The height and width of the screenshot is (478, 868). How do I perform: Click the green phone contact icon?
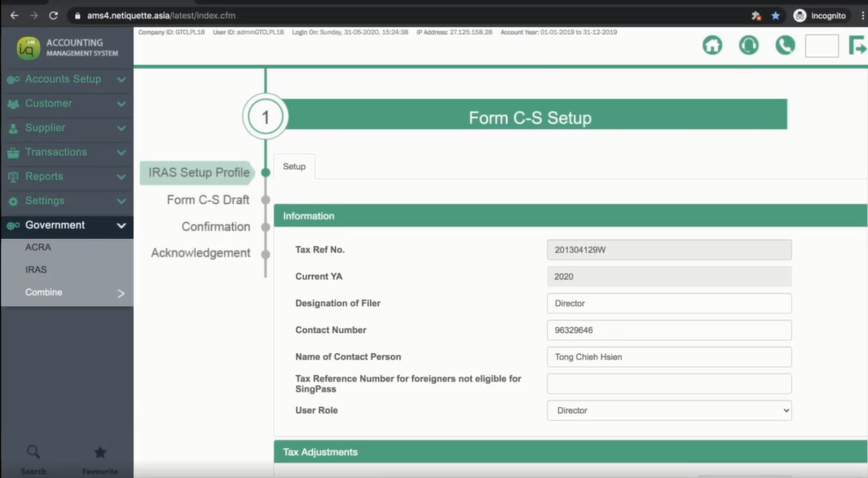(x=785, y=46)
